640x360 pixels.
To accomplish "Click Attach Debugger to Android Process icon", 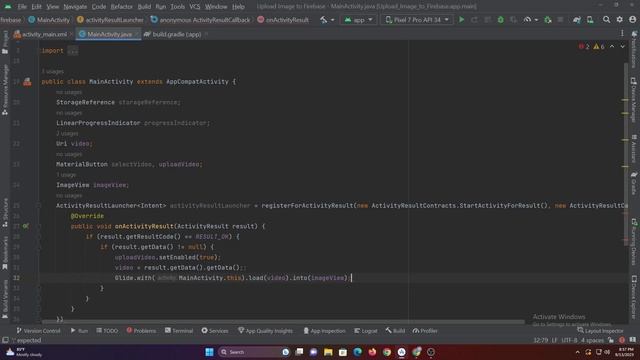I will pos(548,20).
